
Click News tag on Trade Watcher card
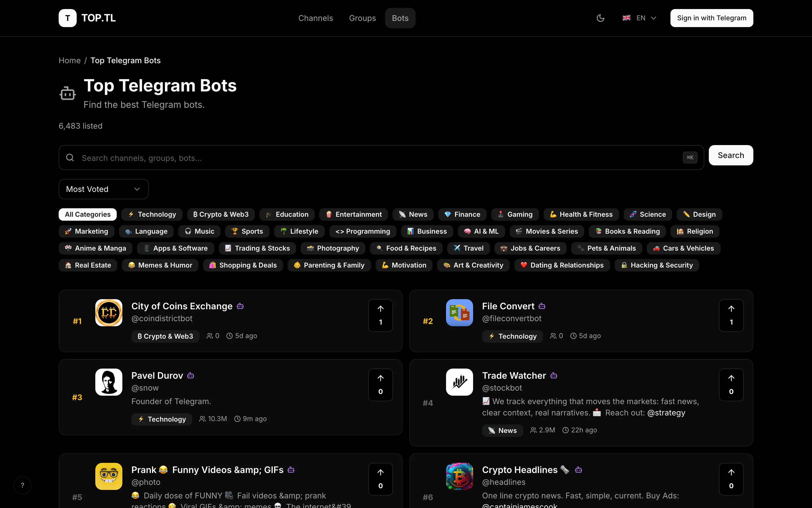(502, 430)
